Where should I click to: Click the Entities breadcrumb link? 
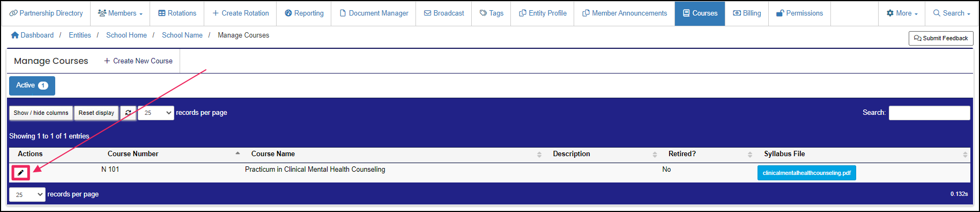(80, 35)
